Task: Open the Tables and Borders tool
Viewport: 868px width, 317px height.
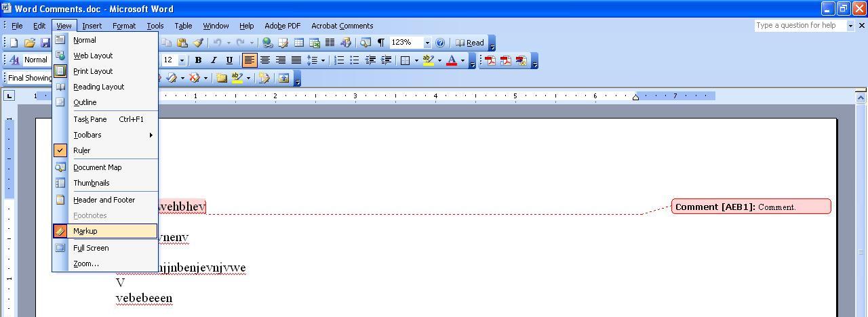Action: [x=283, y=43]
